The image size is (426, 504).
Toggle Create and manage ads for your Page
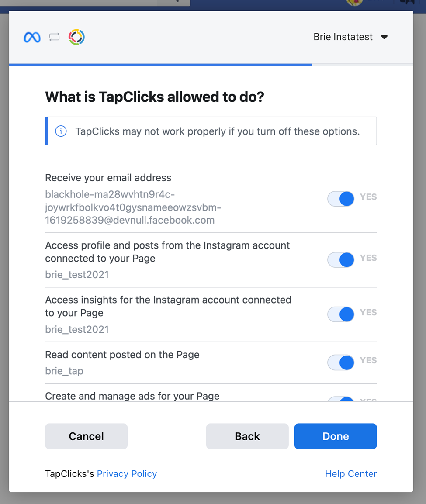[341, 399]
